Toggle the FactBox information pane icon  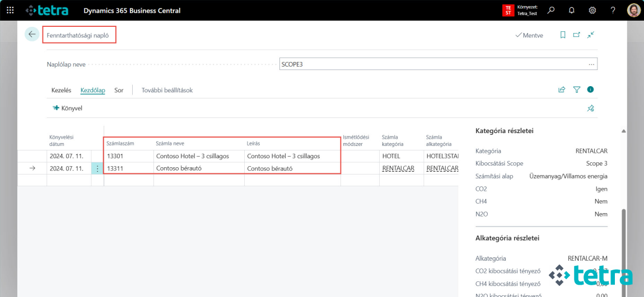(x=590, y=89)
